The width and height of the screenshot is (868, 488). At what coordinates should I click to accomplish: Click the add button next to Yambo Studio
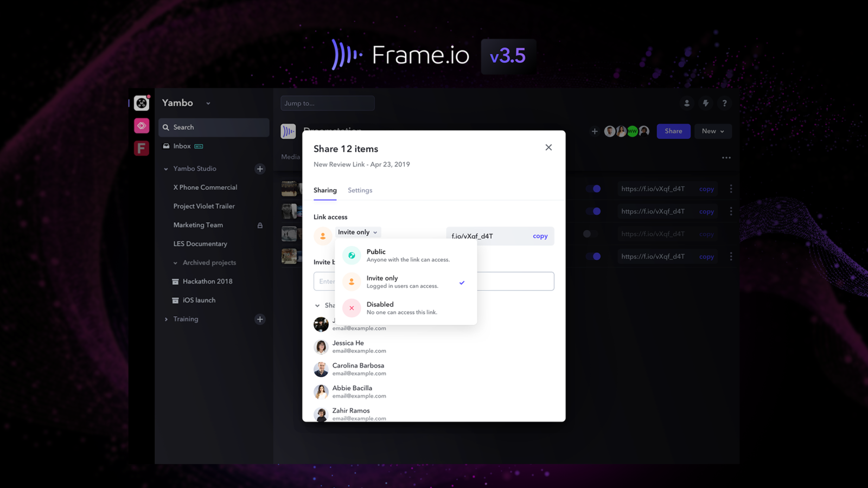[260, 169]
